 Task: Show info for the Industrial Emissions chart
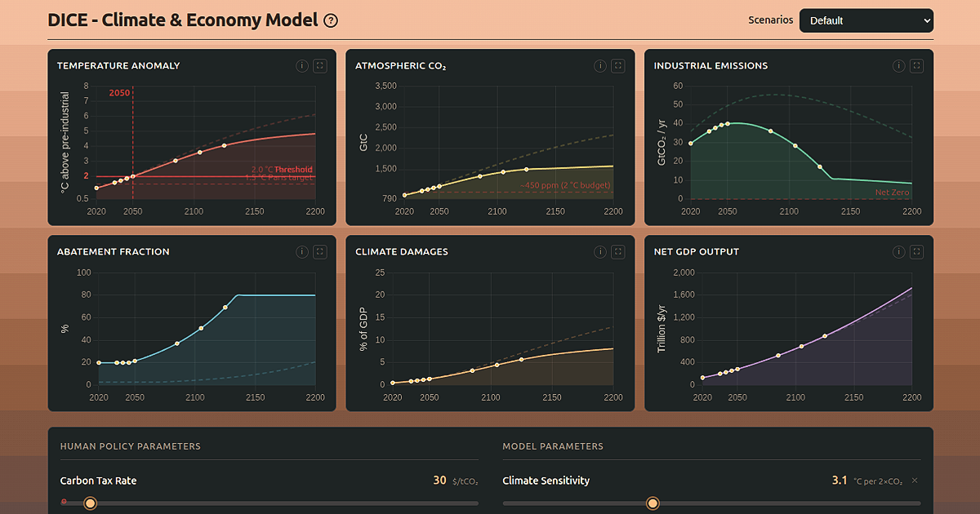click(x=899, y=66)
